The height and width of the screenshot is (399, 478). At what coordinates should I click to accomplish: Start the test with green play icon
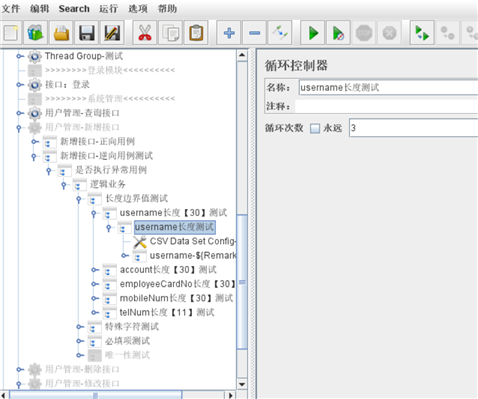(313, 33)
